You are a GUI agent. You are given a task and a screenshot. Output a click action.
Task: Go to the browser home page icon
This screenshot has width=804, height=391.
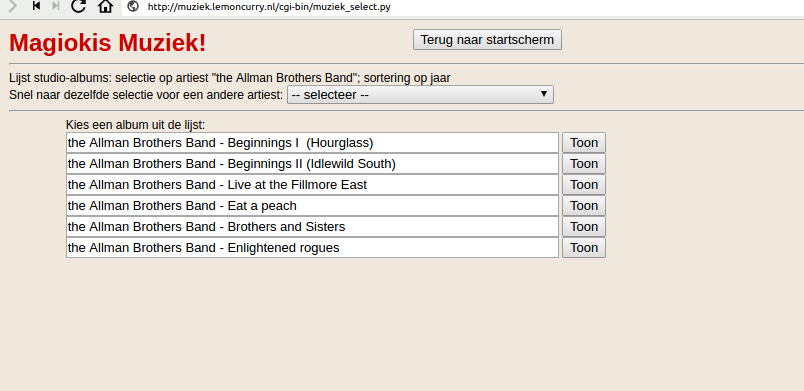pos(105,6)
